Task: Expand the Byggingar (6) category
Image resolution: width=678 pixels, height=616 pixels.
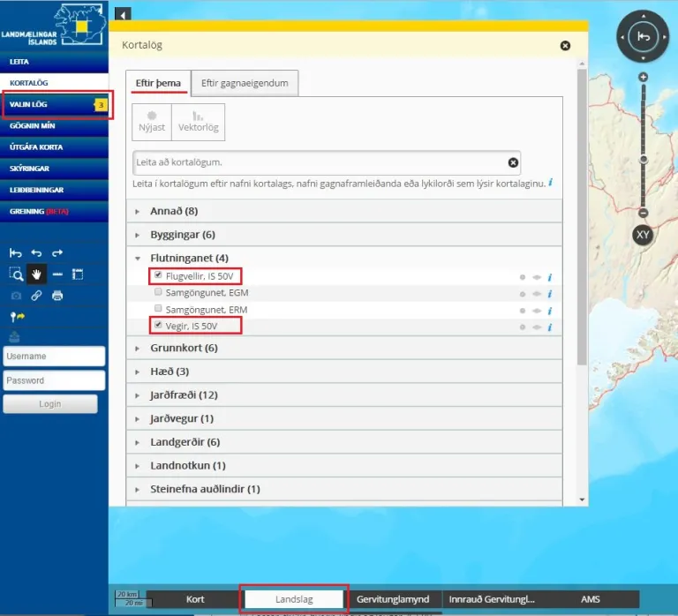Action: click(183, 235)
